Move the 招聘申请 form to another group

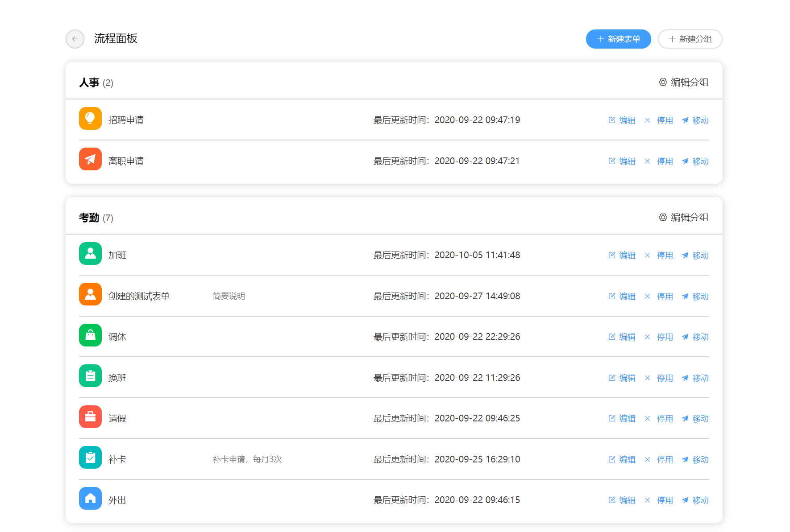click(x=695, y=120)
